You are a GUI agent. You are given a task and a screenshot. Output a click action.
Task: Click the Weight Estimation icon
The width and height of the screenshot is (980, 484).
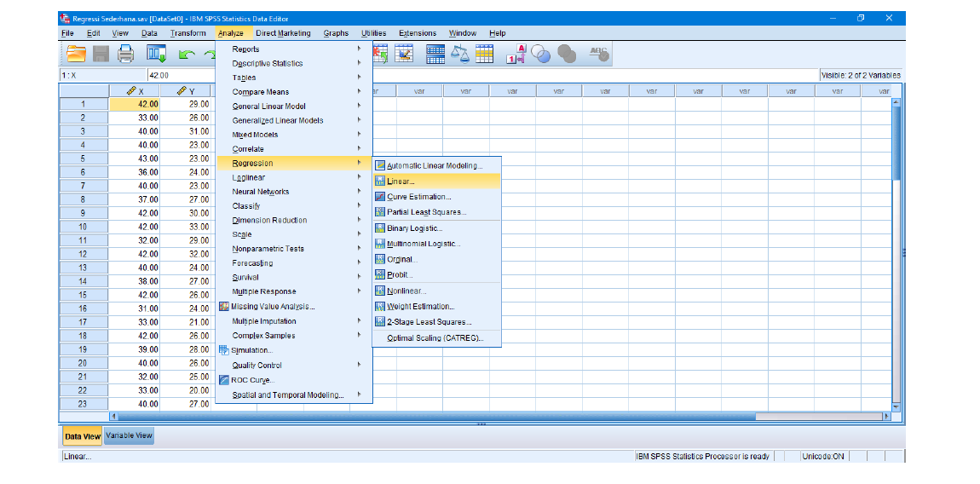380,307
